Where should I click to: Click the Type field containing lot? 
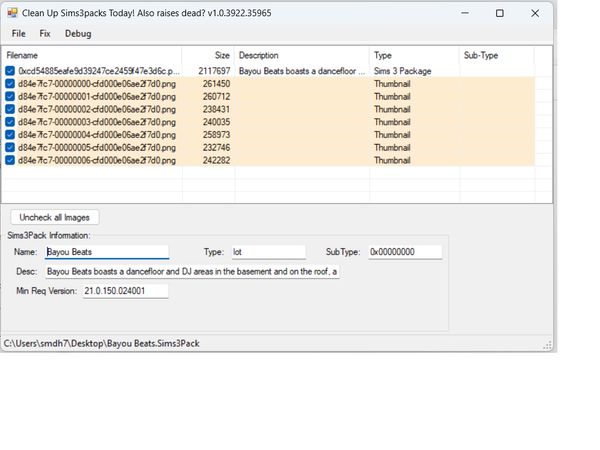pos(268,252)
